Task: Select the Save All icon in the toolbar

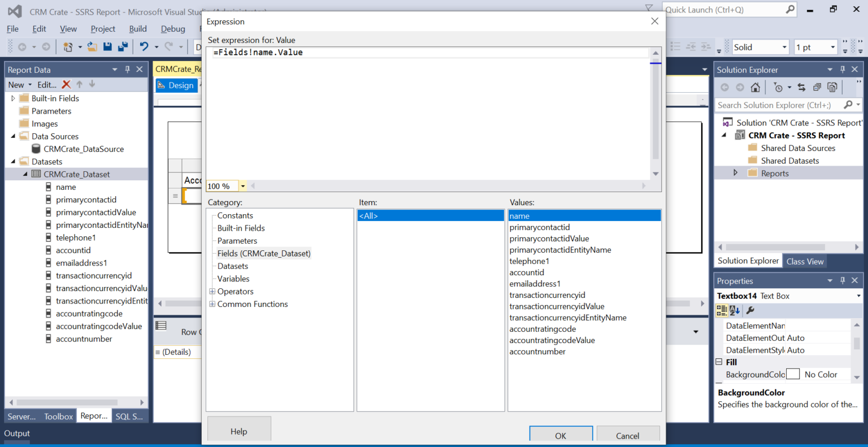Action: [x=122, y=46]
